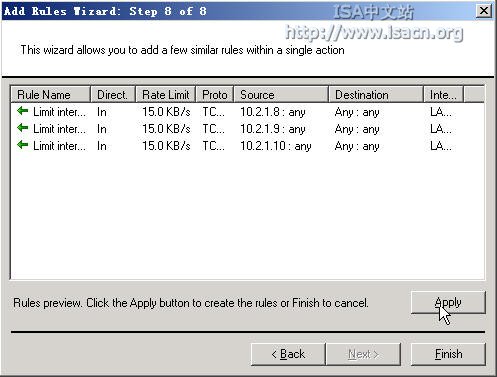Click the In direction cell in the 10.2.1.8 row
This screenshot has height=377, width=497.
[102, 112]
